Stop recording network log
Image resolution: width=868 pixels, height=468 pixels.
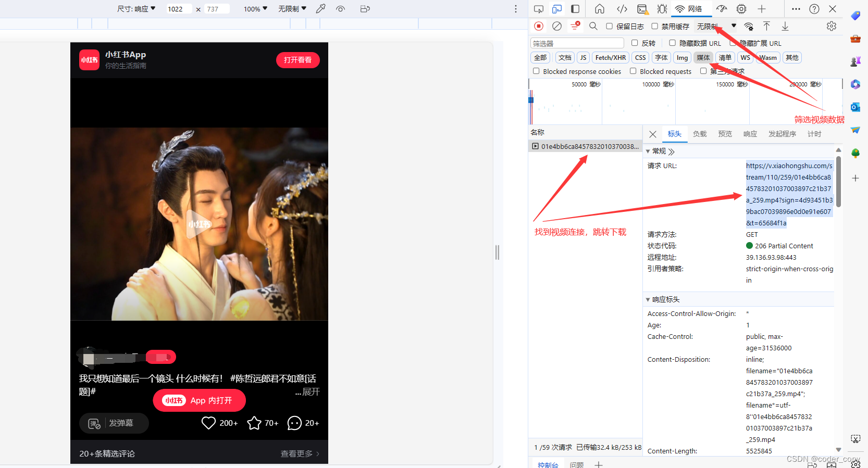pyautogui.click(x=539, y=26)
